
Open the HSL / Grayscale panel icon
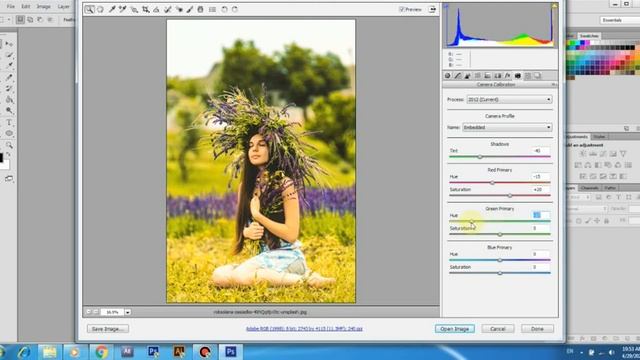[x=478, y=76]
